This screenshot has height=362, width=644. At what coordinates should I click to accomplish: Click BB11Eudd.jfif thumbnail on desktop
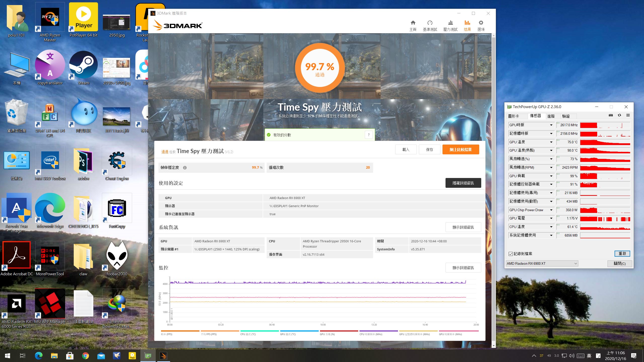point(117,116)
